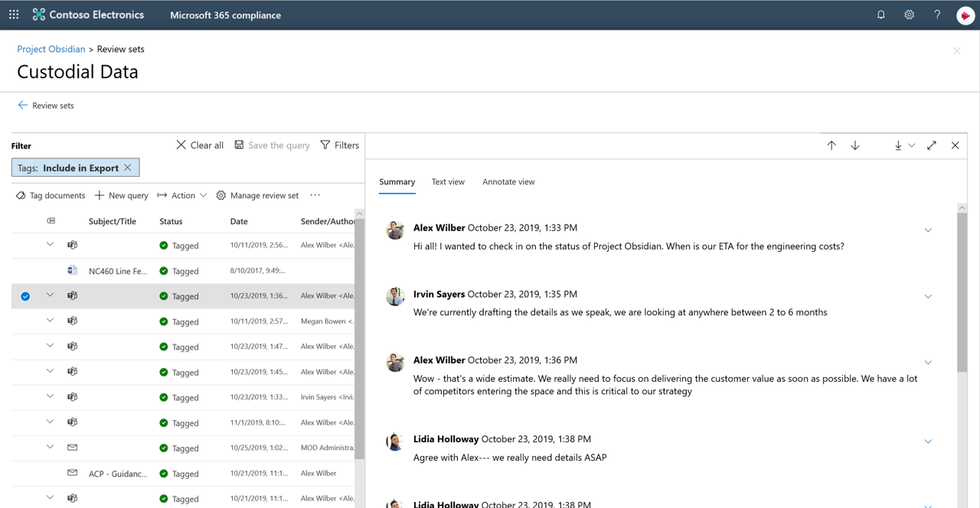Expand Alex Wilber's October 23 1:33 PM message

click(928, 229)
